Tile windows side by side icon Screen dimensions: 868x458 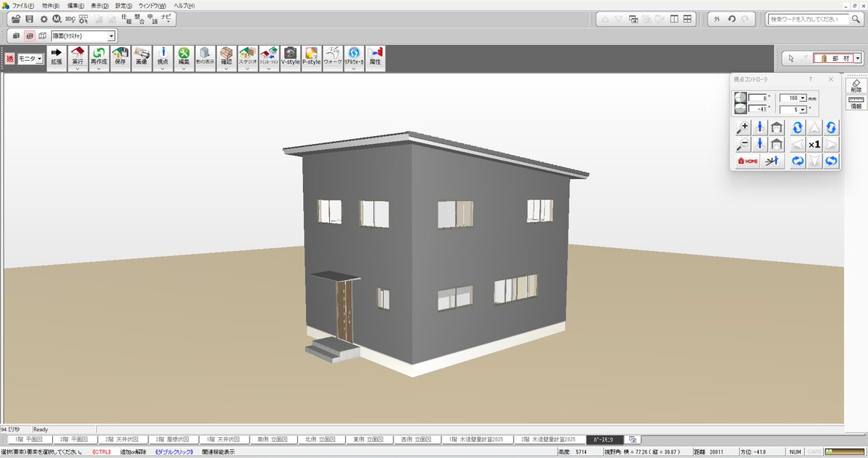click(673, 20)
